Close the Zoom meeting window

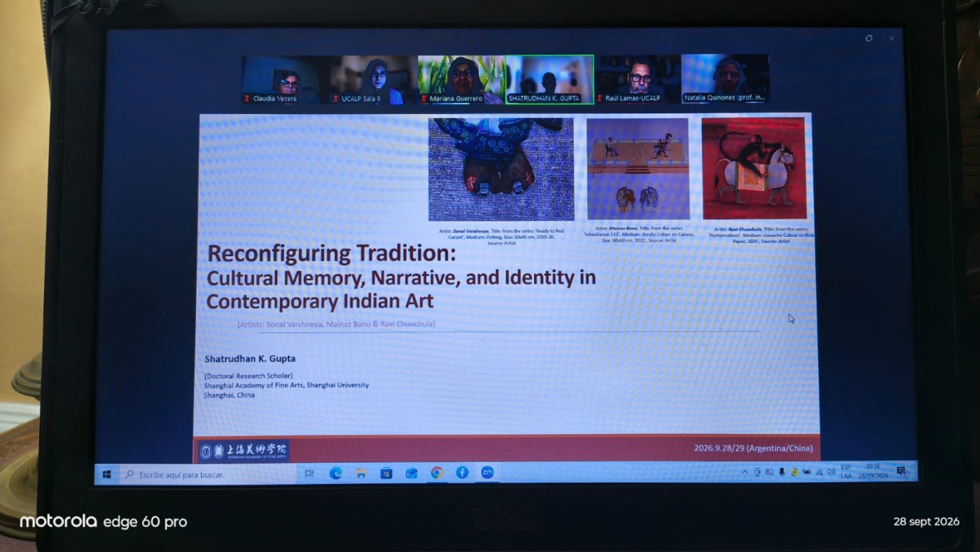click(892, 39)
